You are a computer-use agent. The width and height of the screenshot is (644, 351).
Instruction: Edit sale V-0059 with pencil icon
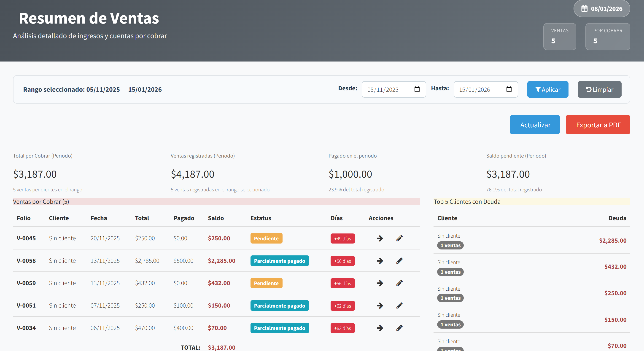pos(399,283)
